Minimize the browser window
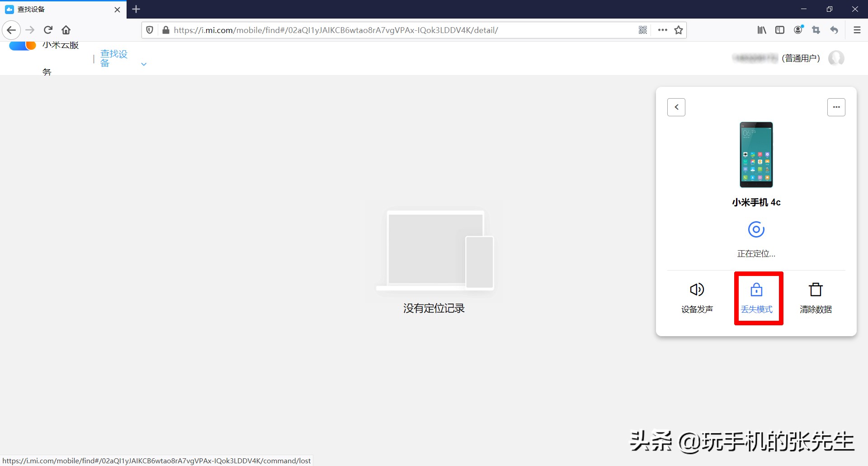Image resolution: width=868 pixels, height=466 pixels. (804, 9)
